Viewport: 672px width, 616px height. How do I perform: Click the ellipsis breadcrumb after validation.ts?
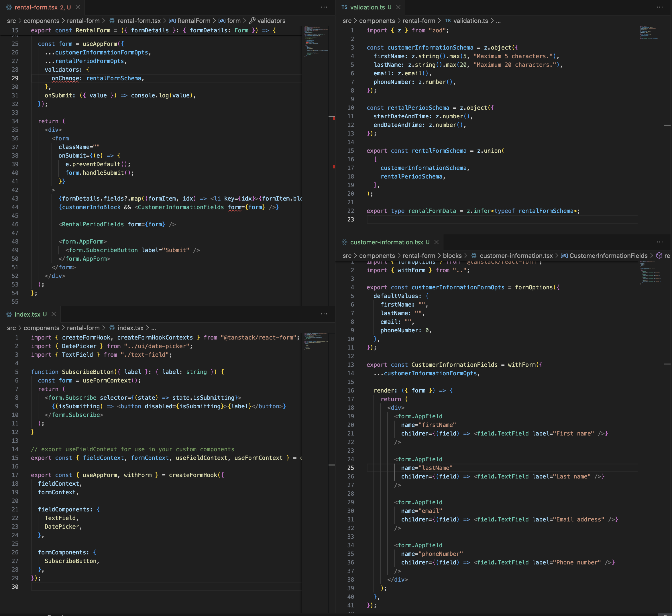pyautogui.click(x=498, y=21)
